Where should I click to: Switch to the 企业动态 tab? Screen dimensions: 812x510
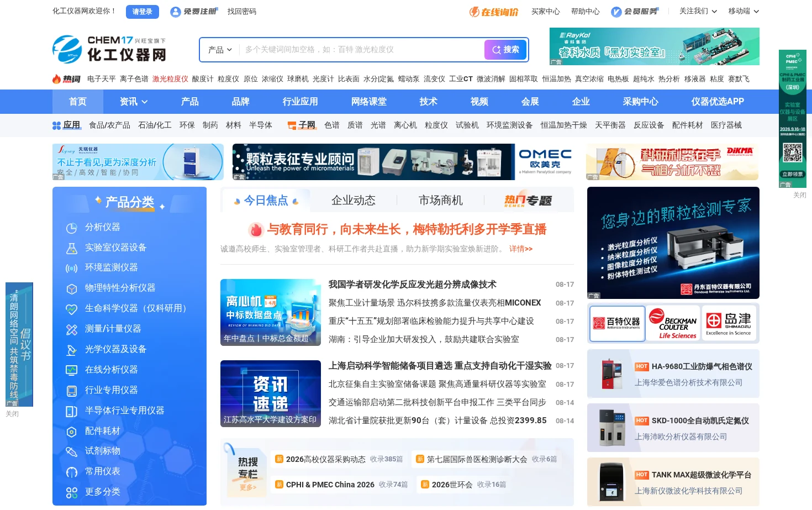pyautogui.click(x=354, y=200)
